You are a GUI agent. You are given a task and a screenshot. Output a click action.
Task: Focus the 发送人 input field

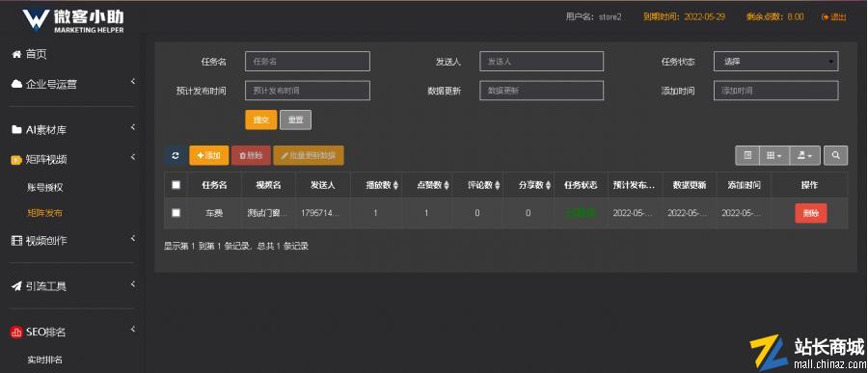[x=541, y=62]
